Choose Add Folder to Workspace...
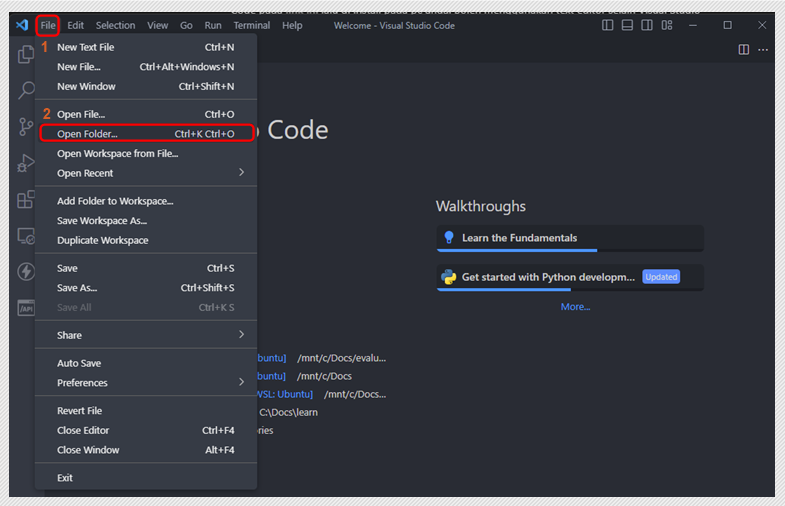This screenshot has width=785, height=506. (146, 201)
